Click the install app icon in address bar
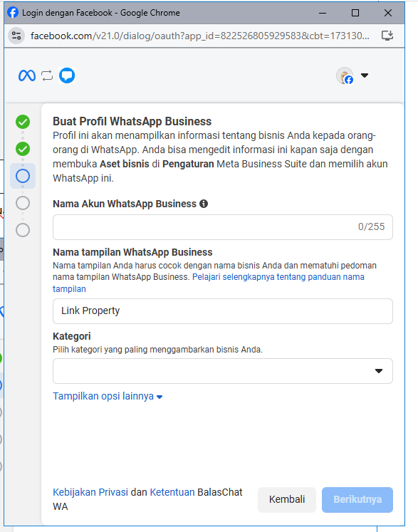The image size is (418, 532). [x=387, y=36]
